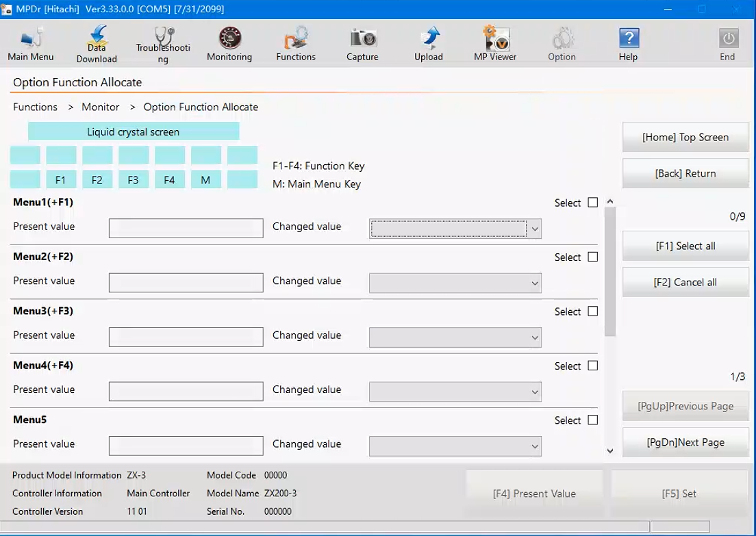Click the 0/9 selection counter
The width and height of the screenshot is (756, 536).
click(x=738, y=216)
